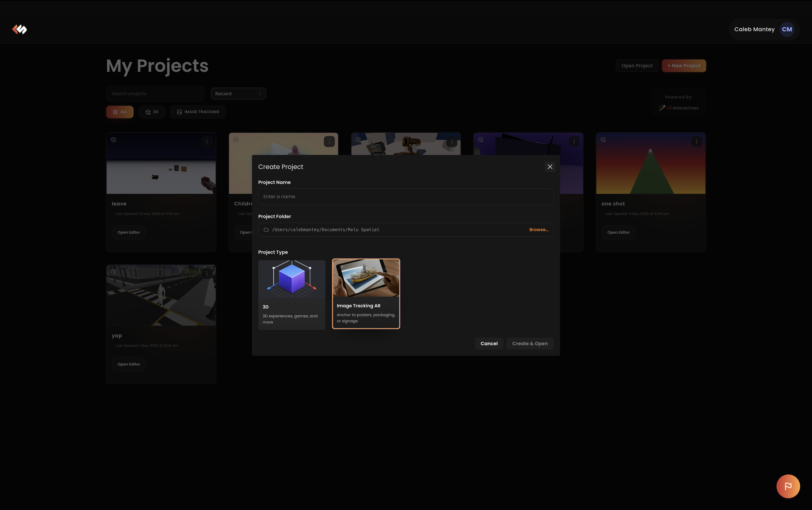The width and height of the screenshot is (812, 510).
Task: Click the Open Project button
Action: [637, 66]
